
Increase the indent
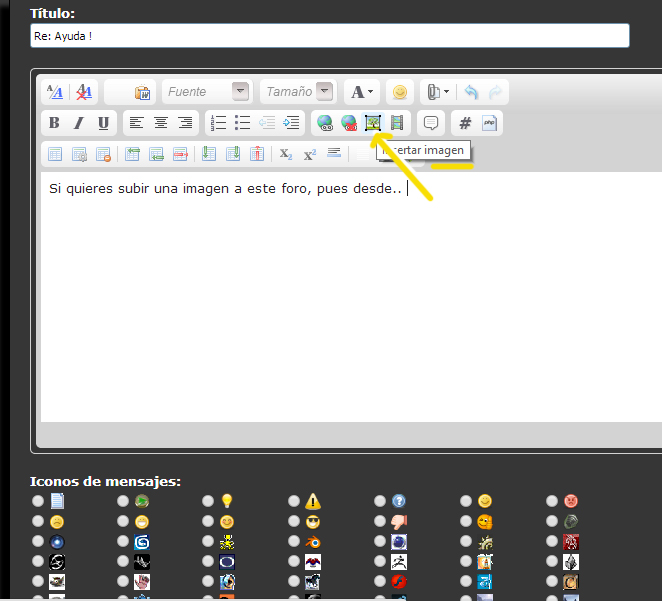coord(291,123)
